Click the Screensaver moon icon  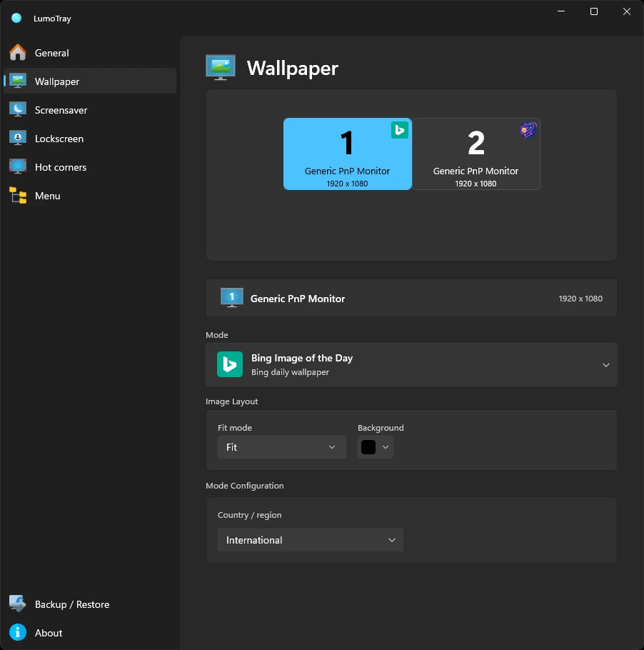click(18, 110)
